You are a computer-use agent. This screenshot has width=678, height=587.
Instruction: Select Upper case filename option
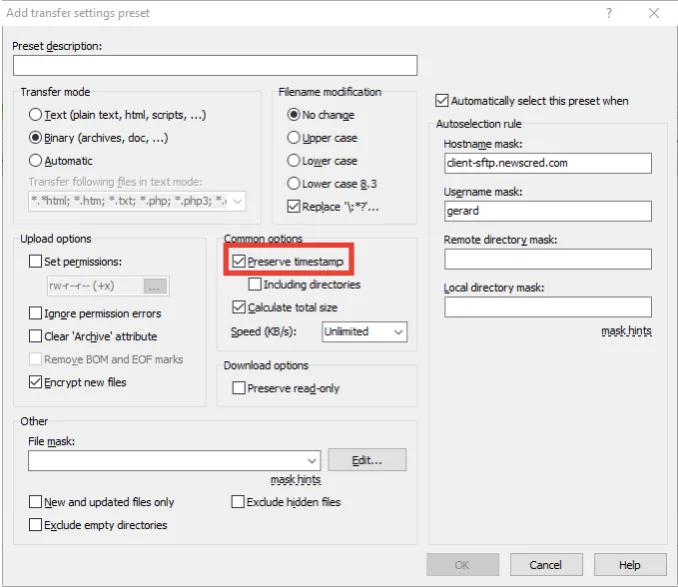pos(293,137)
